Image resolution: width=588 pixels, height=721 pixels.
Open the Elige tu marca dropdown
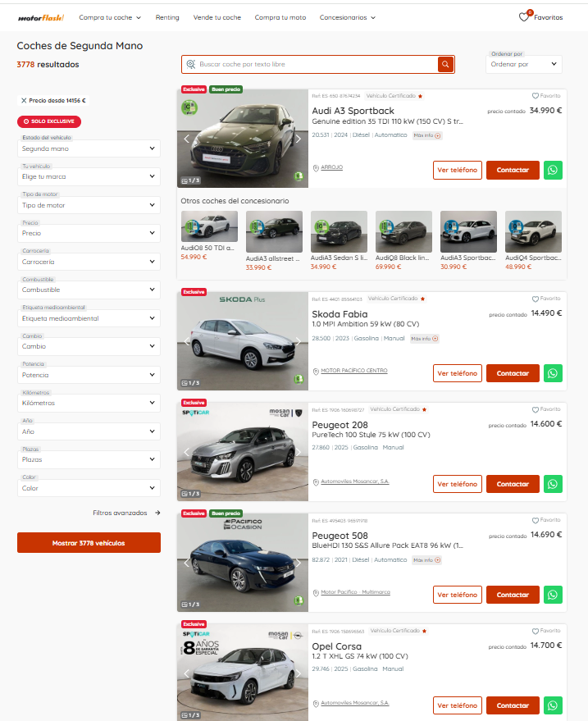tap(89, 176)
